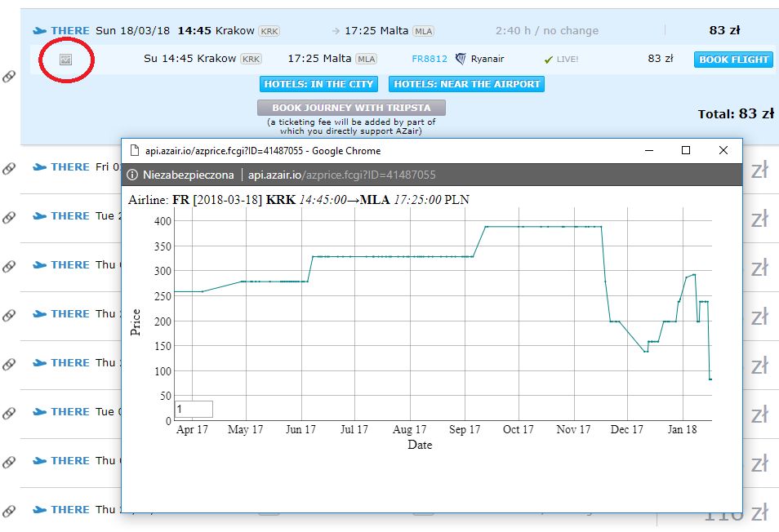The width and height of the screenshot is (779, 532).
Task: Click the Ryanair airline logo icon
Action: (461, 59)
